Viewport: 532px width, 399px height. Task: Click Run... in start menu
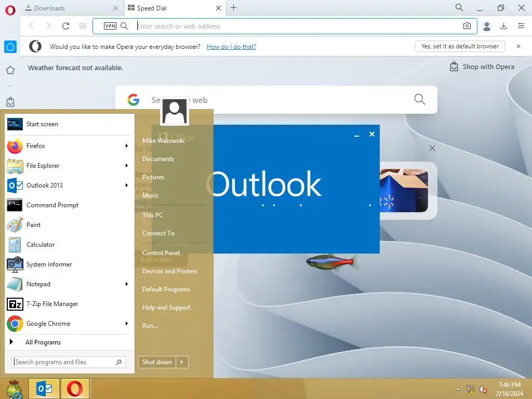tap(150, 326)
